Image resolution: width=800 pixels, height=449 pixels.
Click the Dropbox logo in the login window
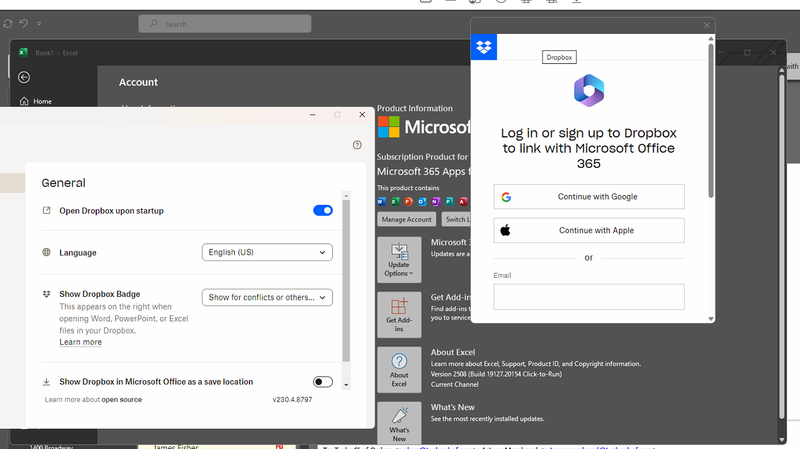[484, 47]
